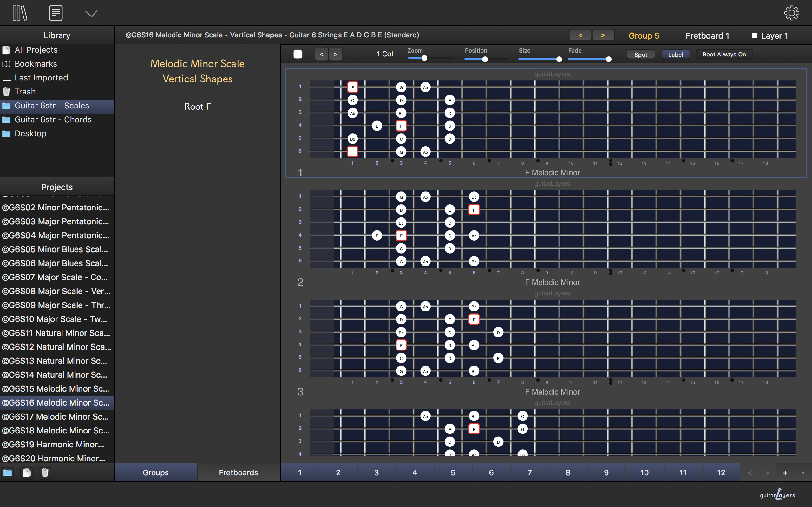Select the Bookmarks library entry
This screenshot has height=507, width=812.
pos(36,64)
